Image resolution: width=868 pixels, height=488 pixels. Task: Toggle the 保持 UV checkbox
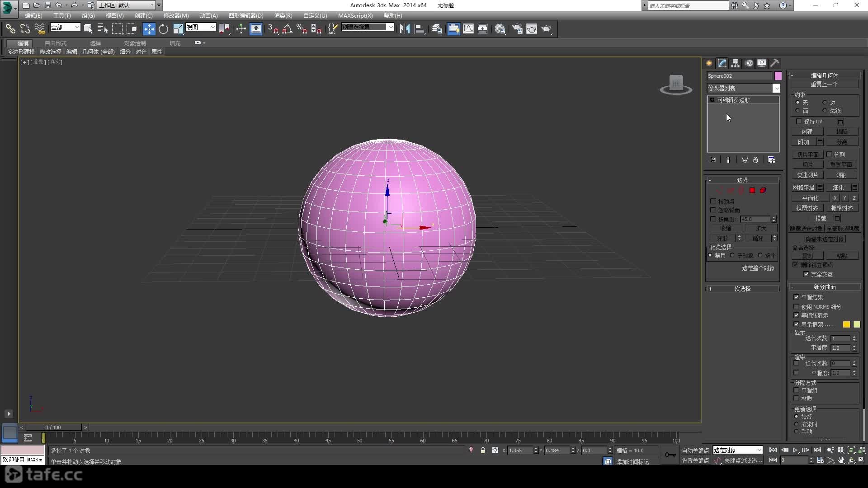point(799,121)
